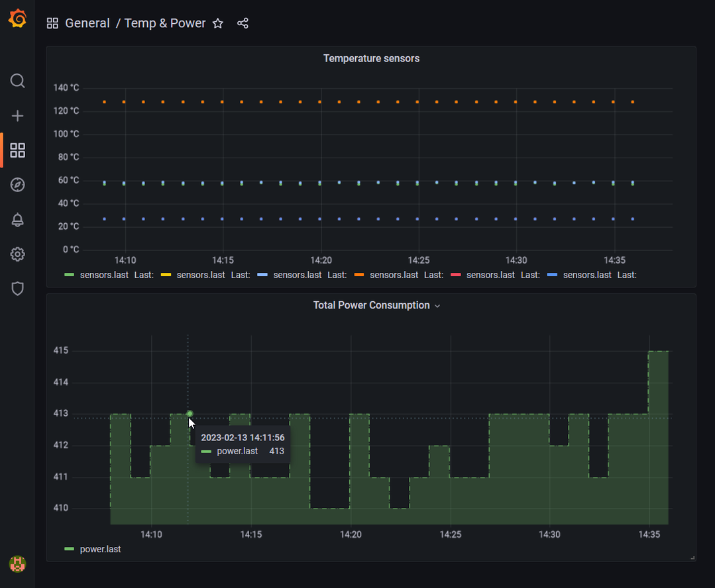Screen dimensions: 715x588
Task: Toggle the blue sensors.last legend series
Action: click(587, 275)
